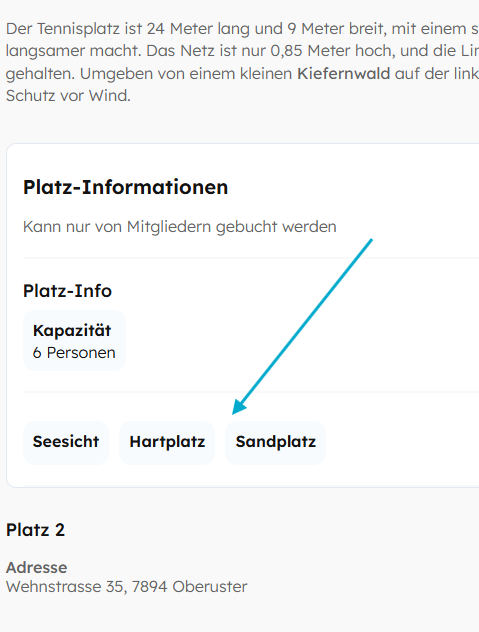Viewport: 479px width, 632px height.
Task: Click the Platz 2 heading
Action: (35, 530)
